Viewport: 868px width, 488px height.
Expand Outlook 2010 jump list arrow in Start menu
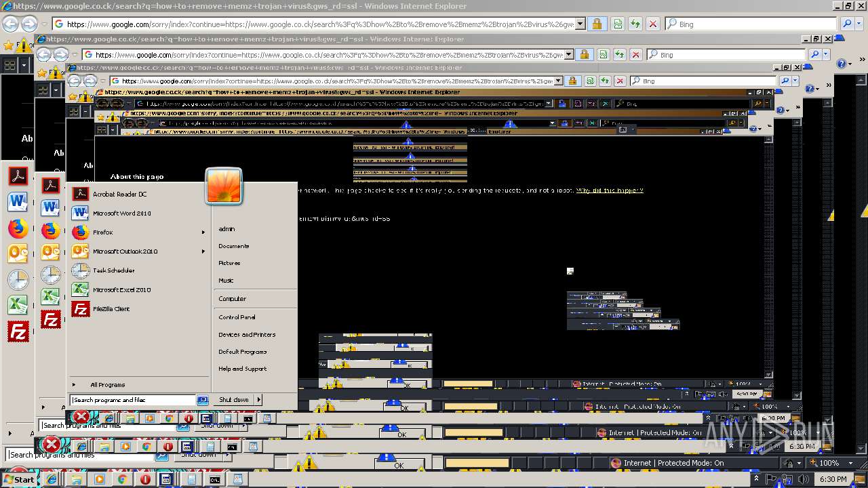point(203,251)
